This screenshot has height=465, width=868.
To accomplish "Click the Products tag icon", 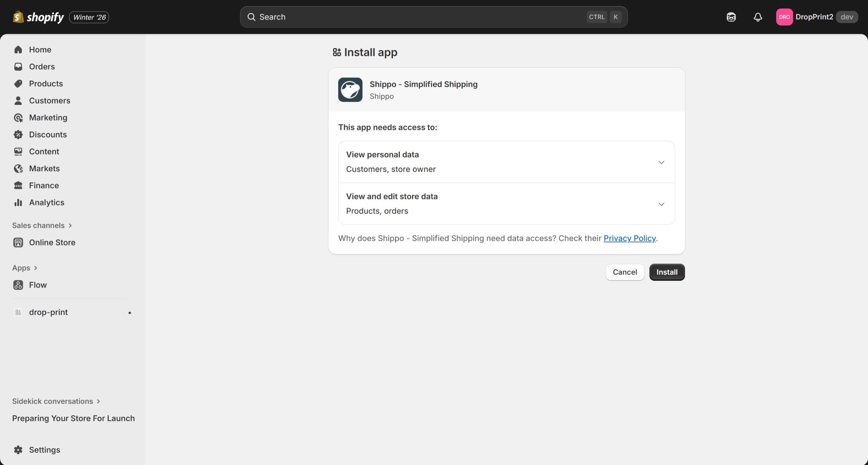I will point(18,84).
